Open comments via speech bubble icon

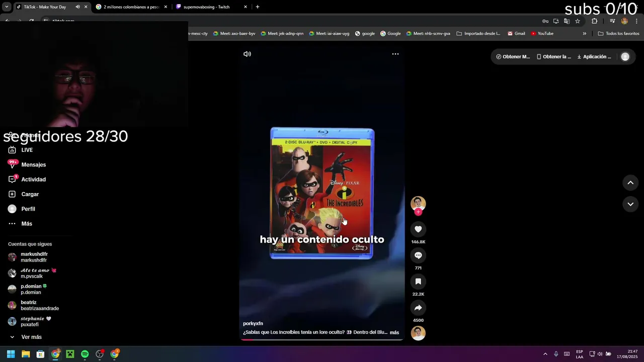click(418, 255)
